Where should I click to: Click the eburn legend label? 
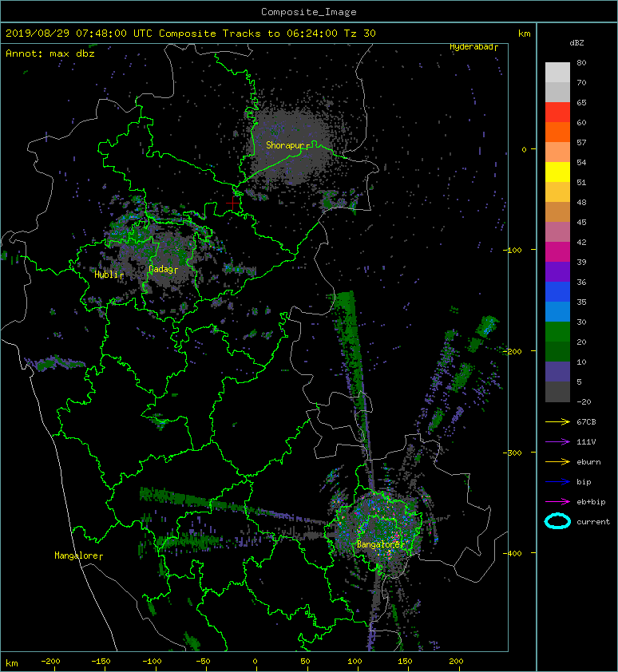coord(588,461)
